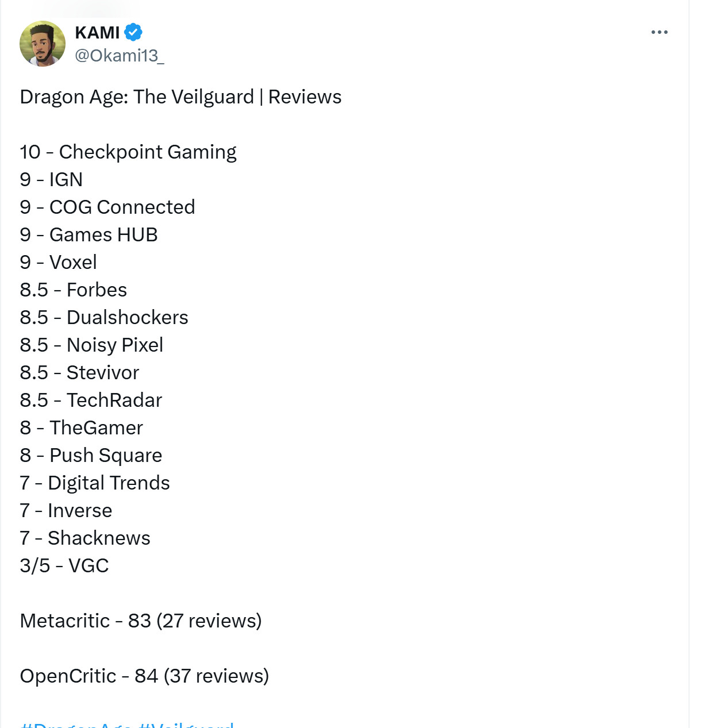Click the Shacknews score line
704x728 pixels.
pyautogui.click(x=85, y=538)
